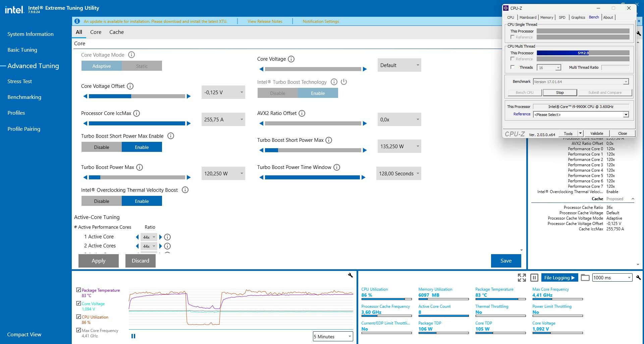644x344 pixels.
Task: Show Processor Core IccMax info
Action: pos(137,113)
